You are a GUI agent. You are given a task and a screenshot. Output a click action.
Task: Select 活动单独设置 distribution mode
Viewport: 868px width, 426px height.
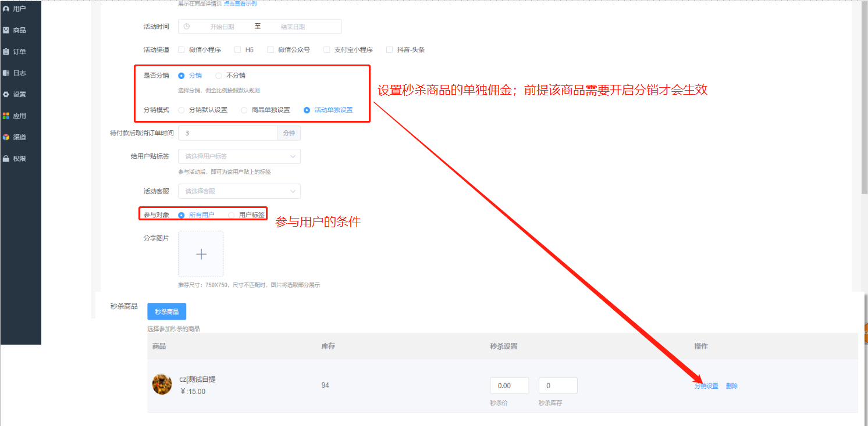coord(307,110)
